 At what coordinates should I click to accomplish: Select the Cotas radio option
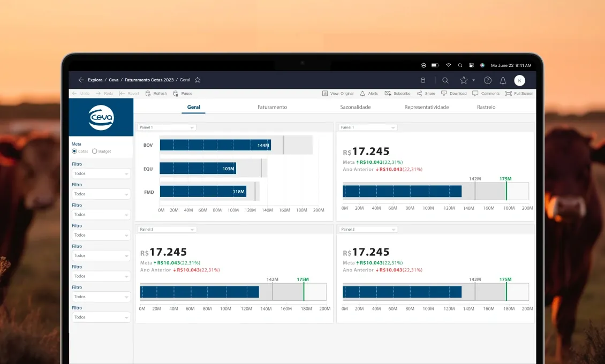[74, 151]
